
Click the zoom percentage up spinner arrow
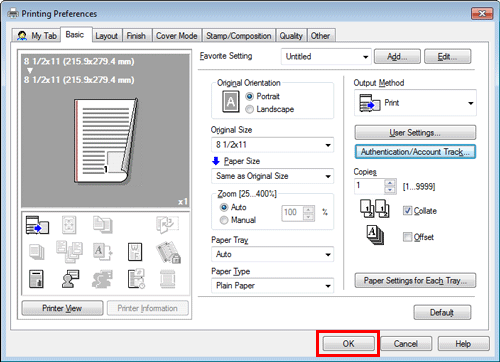(x=309, y=210)
